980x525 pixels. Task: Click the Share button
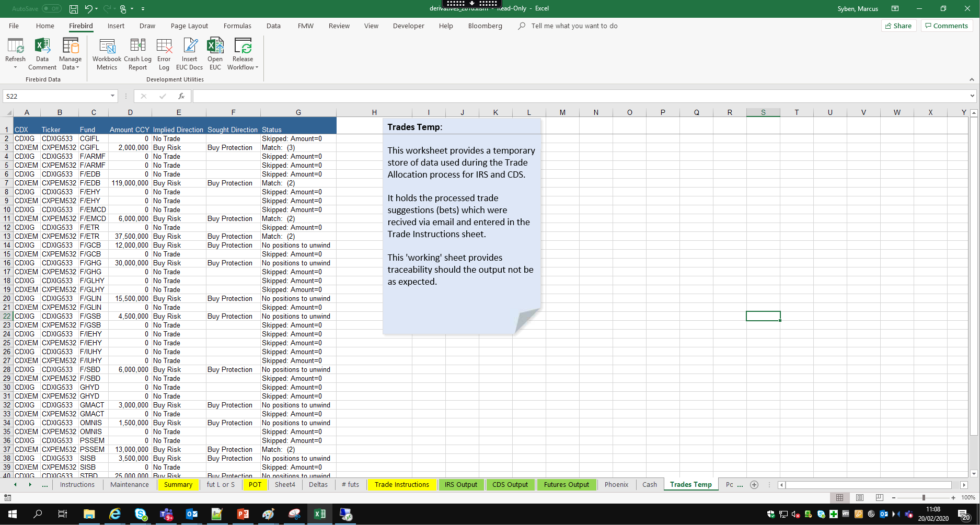898,26
